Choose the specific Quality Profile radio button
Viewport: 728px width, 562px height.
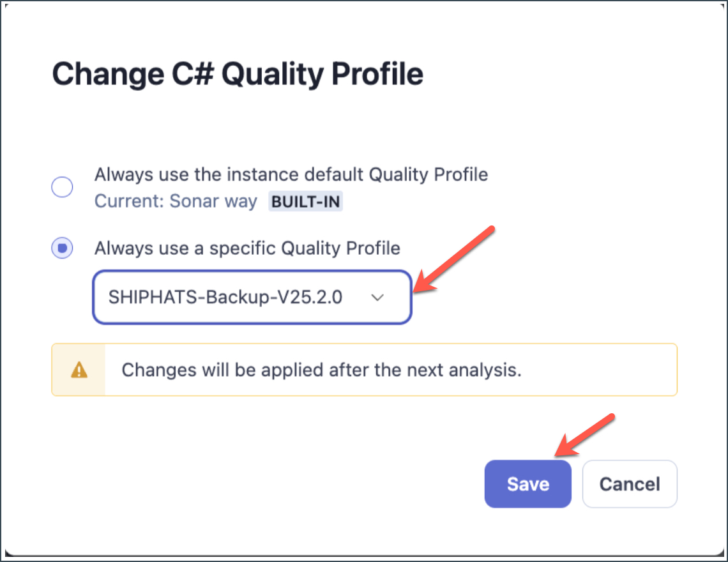point(62,248)
